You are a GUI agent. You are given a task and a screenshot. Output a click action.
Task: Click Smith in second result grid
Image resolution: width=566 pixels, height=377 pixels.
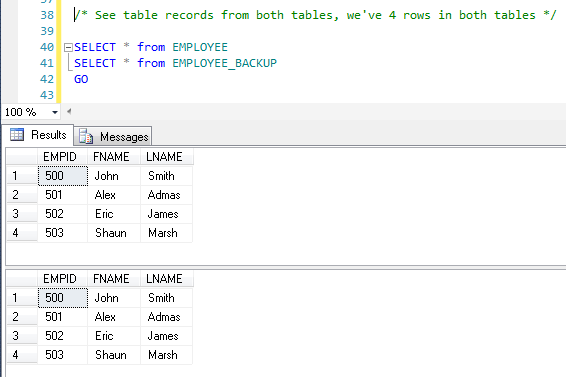(166, 298)
